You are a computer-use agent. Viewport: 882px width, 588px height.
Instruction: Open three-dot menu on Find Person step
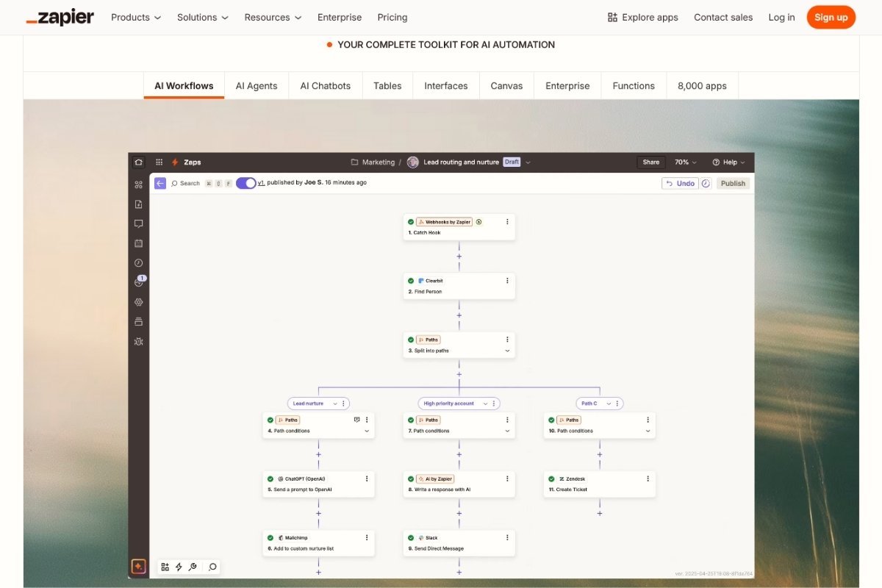tap(507, 281)
